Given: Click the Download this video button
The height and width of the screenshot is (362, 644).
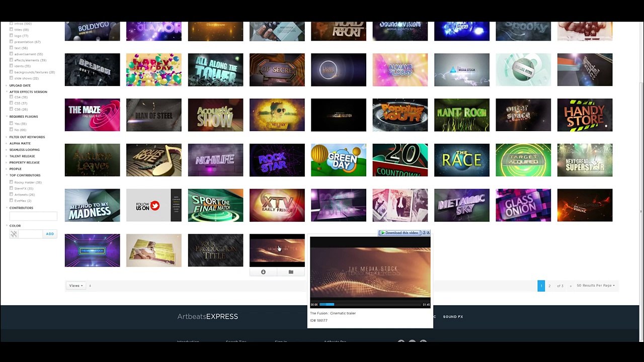Looking at the screenshot, I should pos(399,233).
